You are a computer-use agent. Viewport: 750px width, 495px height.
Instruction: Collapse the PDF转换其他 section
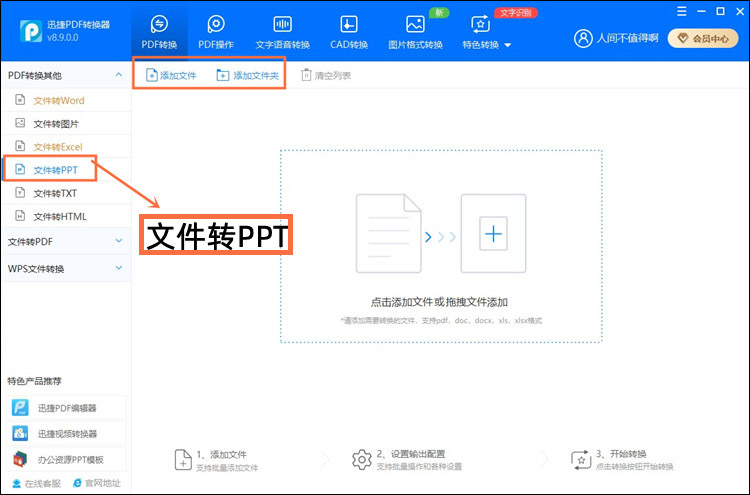pyautogui.click(x=119, y=75)
